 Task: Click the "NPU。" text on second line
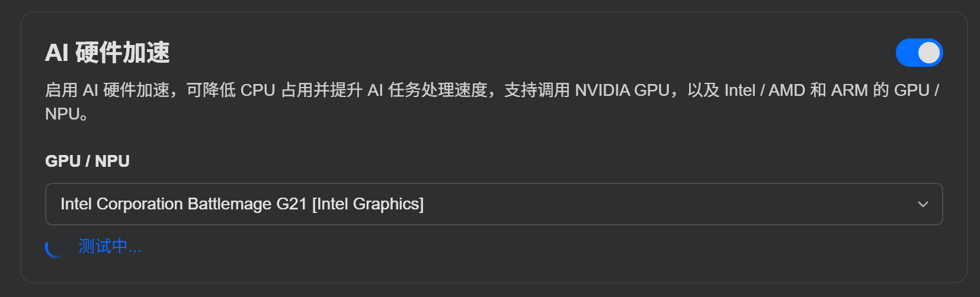(66, 114)
